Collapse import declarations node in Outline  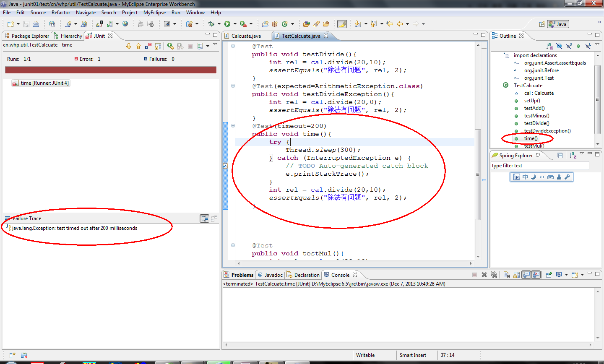point(505,55)
